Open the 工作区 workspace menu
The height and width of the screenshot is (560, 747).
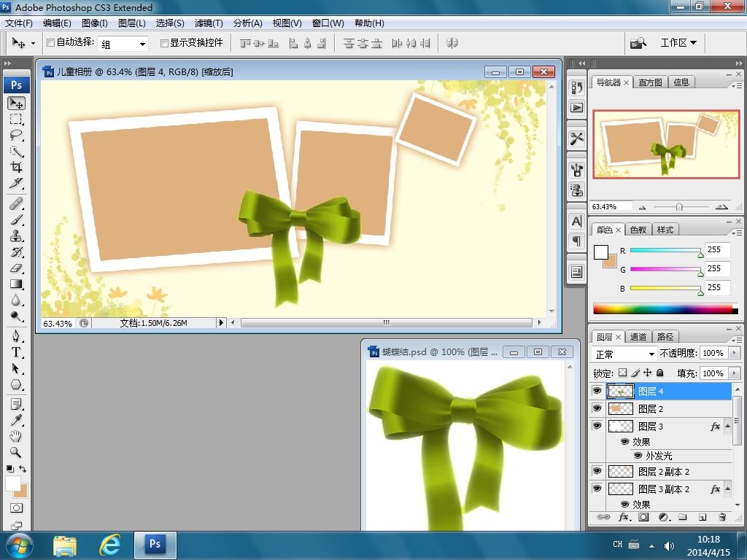point(678,43)
